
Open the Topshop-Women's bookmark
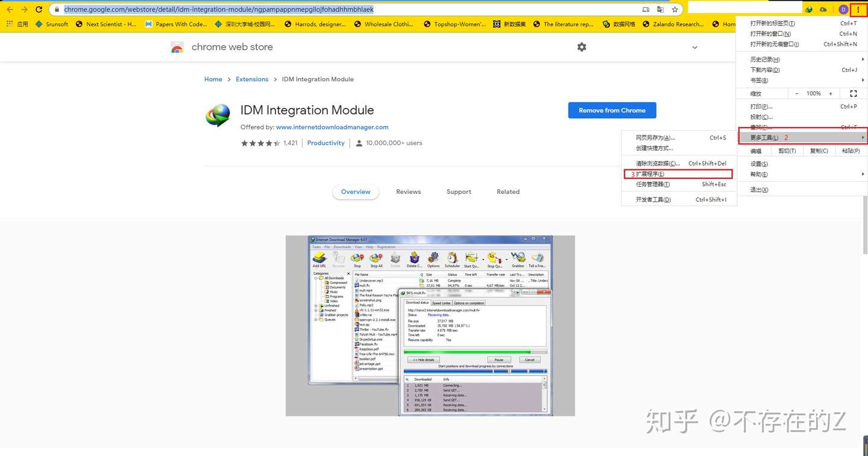point(454,24)
